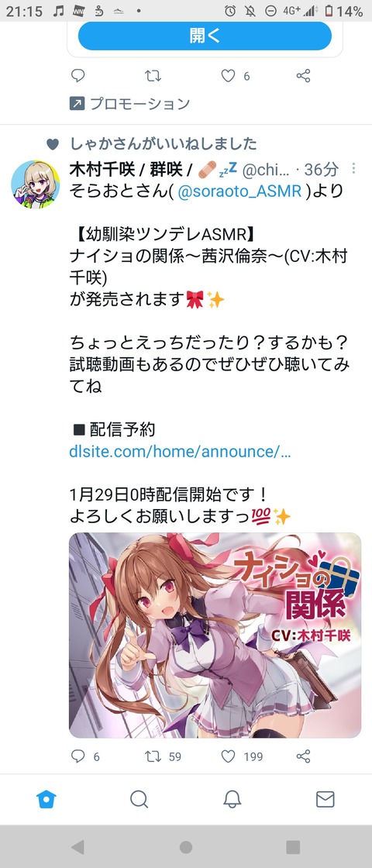Retweet the promoted tweet
Image resolution: width=372 pixels, height=868 pixels.
(153, 75)
